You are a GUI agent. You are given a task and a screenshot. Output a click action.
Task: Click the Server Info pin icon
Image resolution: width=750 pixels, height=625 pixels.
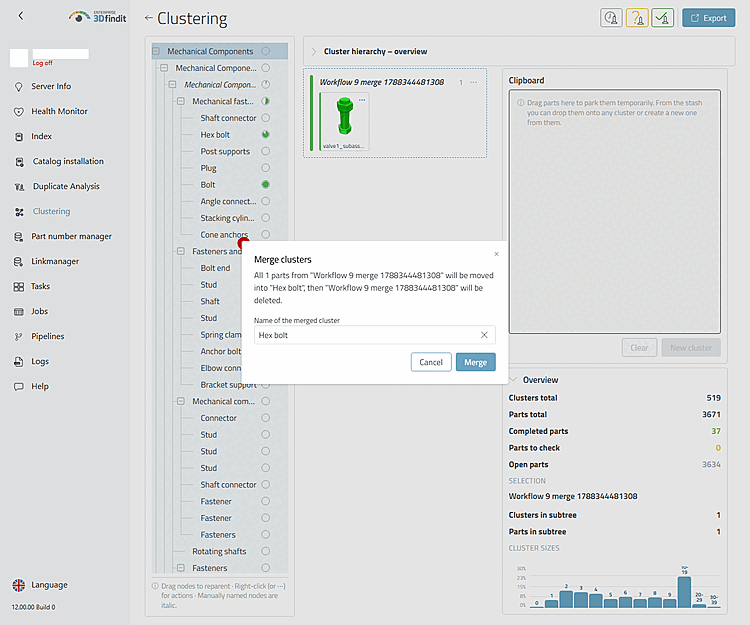[x=19, y=87]
